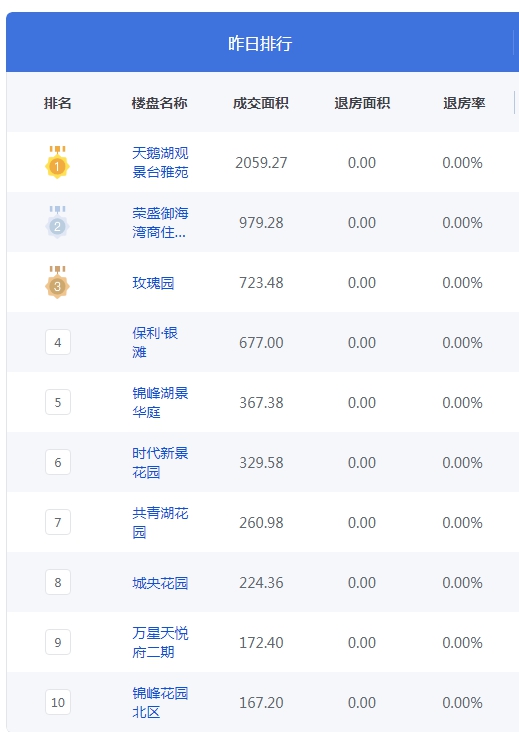Open the 时代新景花园 property link
The height and width of the screenshot is (732, 519).
coord(160,462)
